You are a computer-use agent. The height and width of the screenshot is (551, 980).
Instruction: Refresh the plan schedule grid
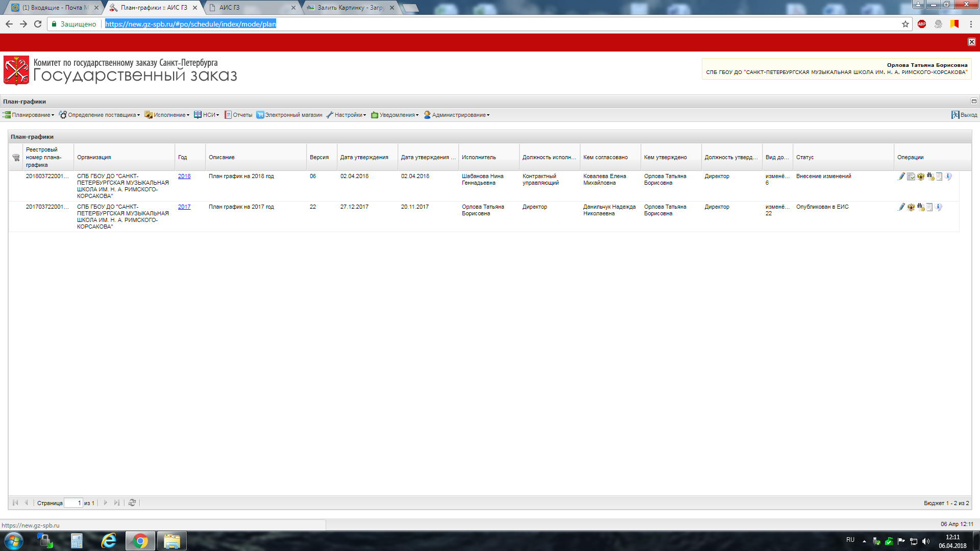(132, 503)
